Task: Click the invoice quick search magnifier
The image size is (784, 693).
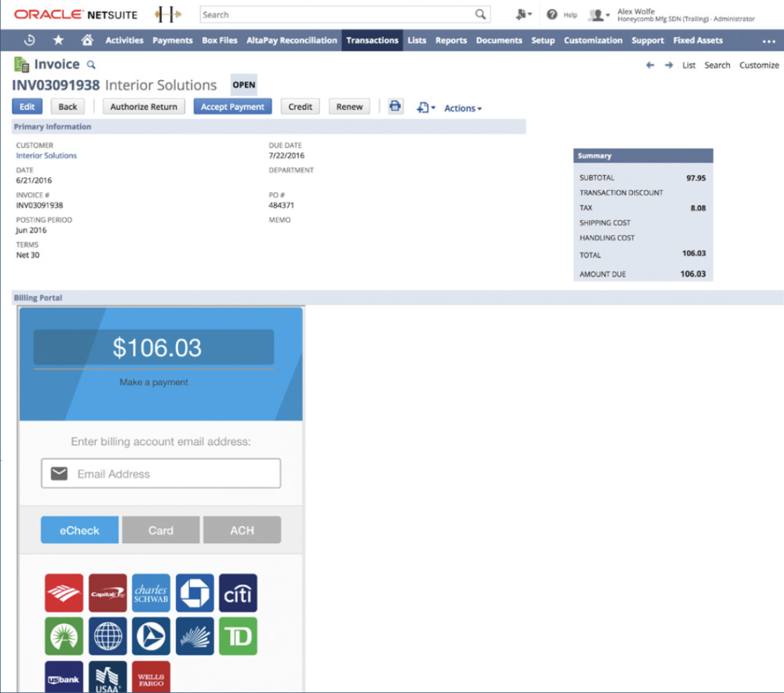Action: (91, 65)
